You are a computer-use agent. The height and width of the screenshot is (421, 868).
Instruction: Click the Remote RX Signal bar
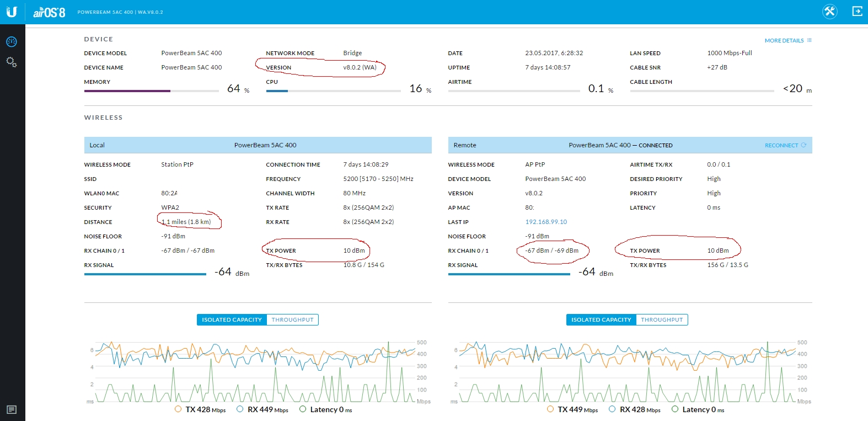pos(509,274)
